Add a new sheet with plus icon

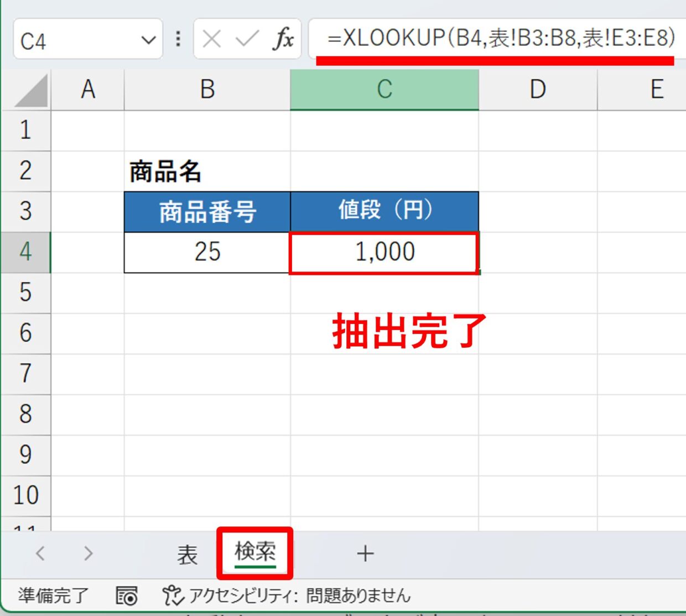(365, 554)
